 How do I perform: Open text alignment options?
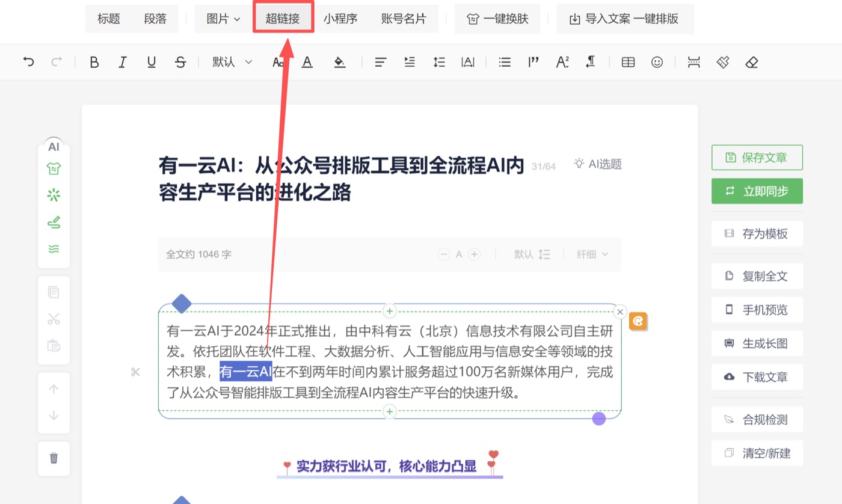point(380,61)
